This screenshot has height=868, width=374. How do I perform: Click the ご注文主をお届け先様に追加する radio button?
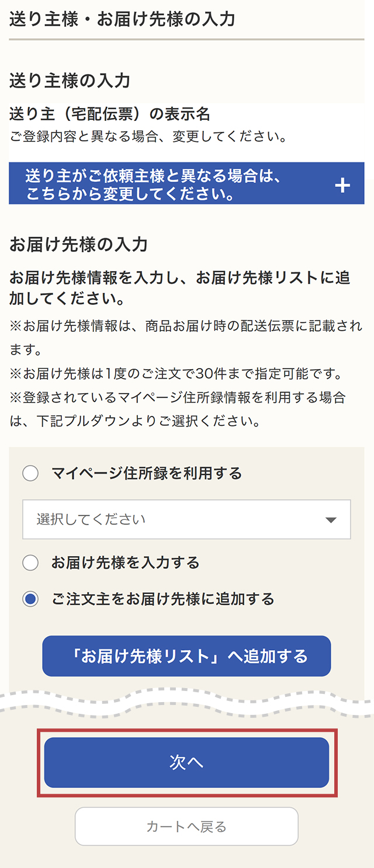(30, 598)
